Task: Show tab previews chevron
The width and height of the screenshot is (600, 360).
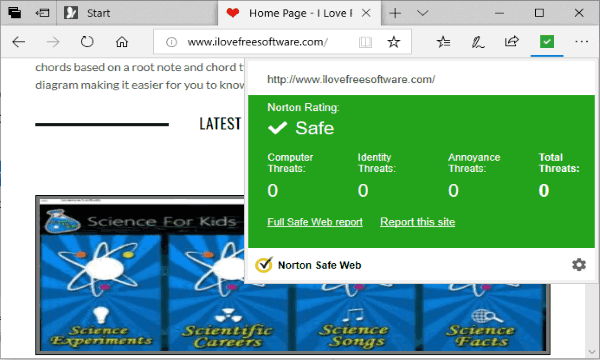Action: click(422, 13)
